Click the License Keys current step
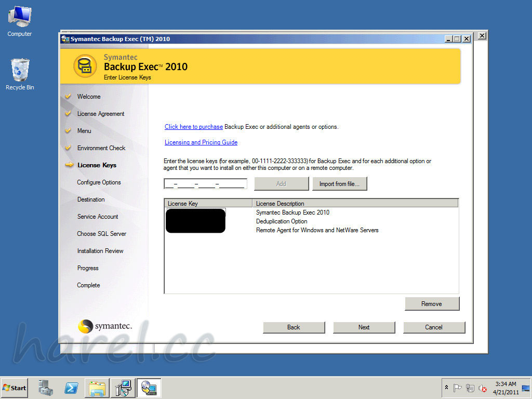 pyautogui.click(x=97, y=165)
